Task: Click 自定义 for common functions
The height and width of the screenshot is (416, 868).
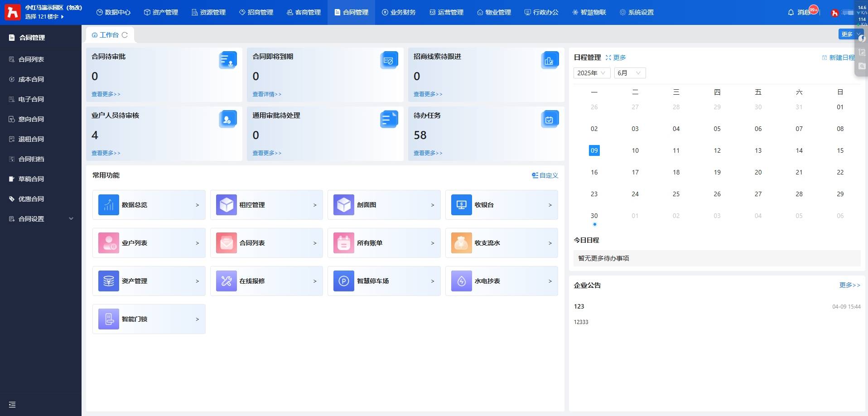Action: (x=545, y=175)
